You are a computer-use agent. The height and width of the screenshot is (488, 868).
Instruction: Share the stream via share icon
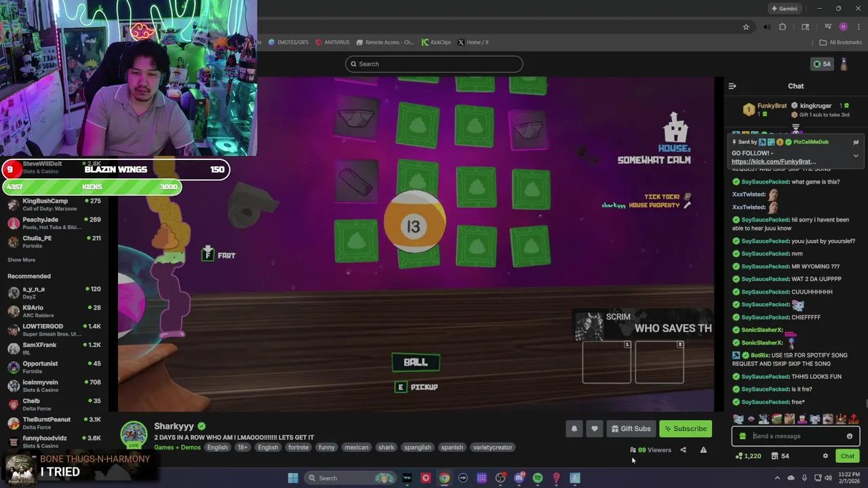[683, 450]
